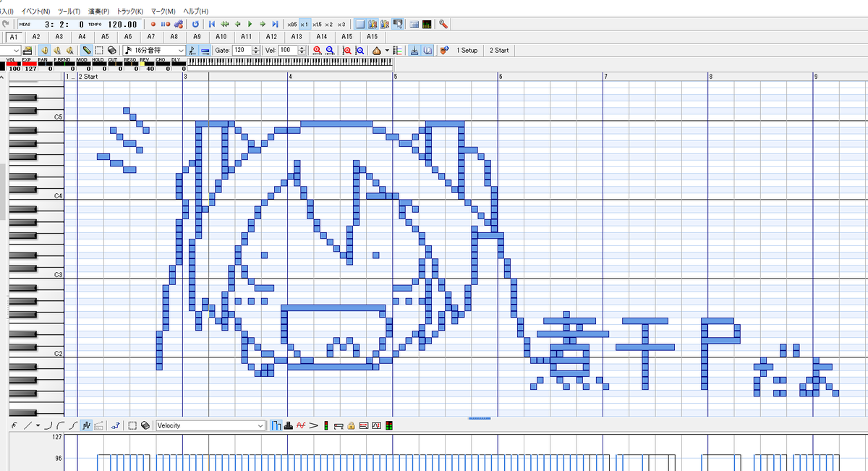Expand the onion skin dropdown arrow
Viewport: 868px width, 471px height.
click(387, 51)
